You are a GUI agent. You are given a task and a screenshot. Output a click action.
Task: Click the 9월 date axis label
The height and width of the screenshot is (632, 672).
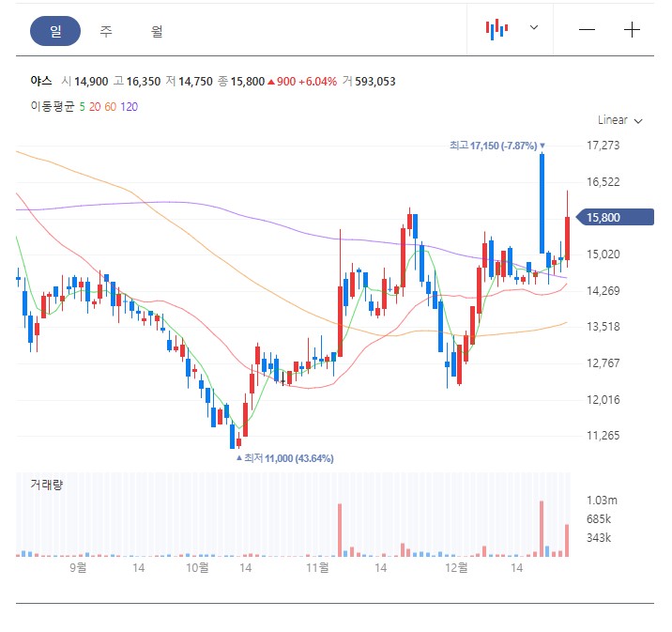click(78, 568)
